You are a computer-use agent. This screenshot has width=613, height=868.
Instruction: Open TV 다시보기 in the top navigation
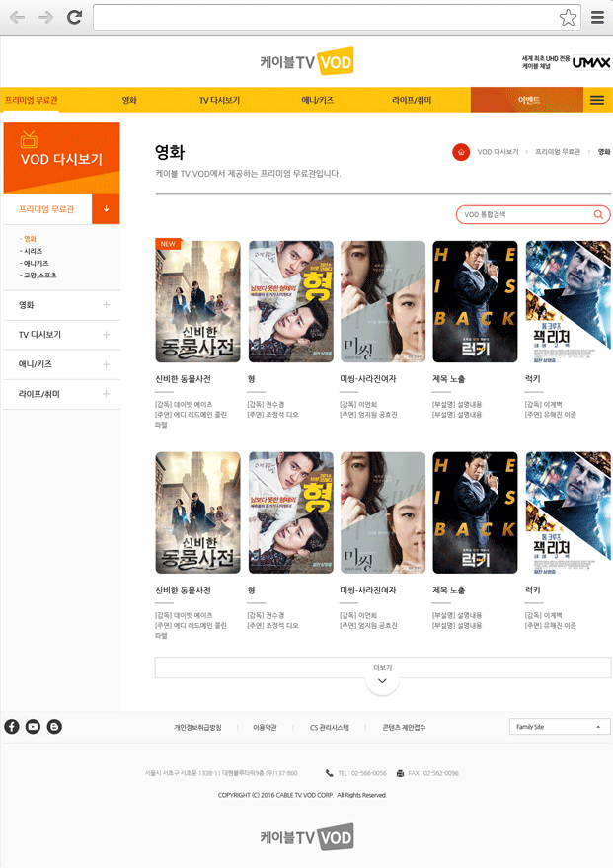pyautogui.click(x=220, y=100)
